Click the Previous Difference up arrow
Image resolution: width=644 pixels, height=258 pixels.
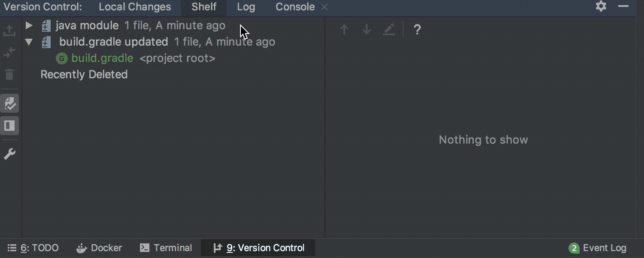point(344,30)
